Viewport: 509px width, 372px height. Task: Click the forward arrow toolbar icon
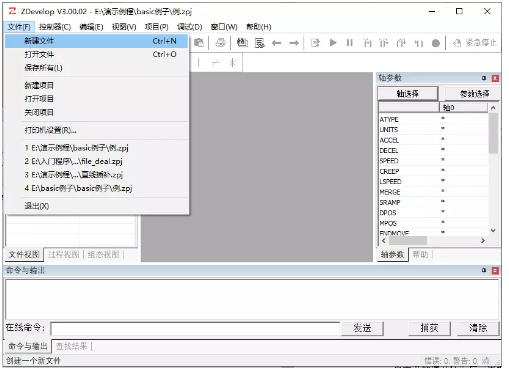tap(294, 43)
